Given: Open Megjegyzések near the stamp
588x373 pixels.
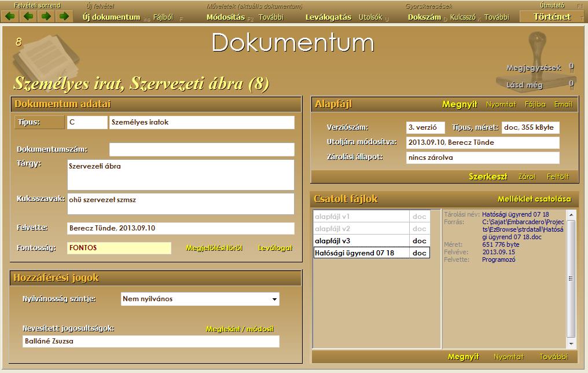Looking at the screenshot, I should pyautogui.click(x=533, y=68).
